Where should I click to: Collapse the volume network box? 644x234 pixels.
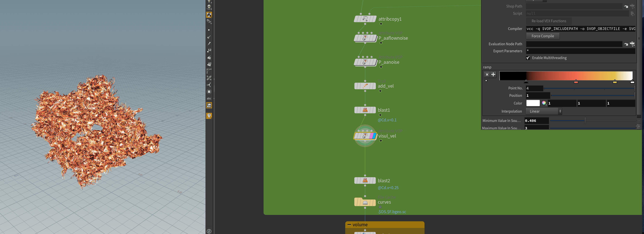(x=349, y=225)
